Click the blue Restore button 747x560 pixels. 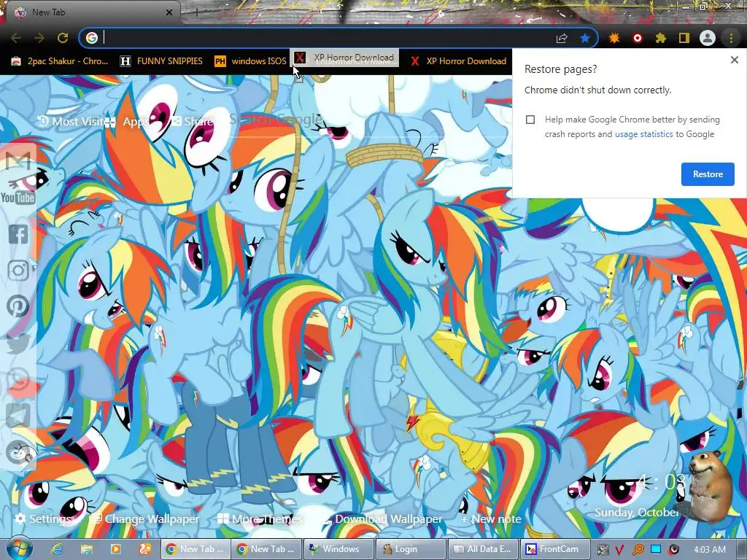pyautogui.click(x=708, y=174)
